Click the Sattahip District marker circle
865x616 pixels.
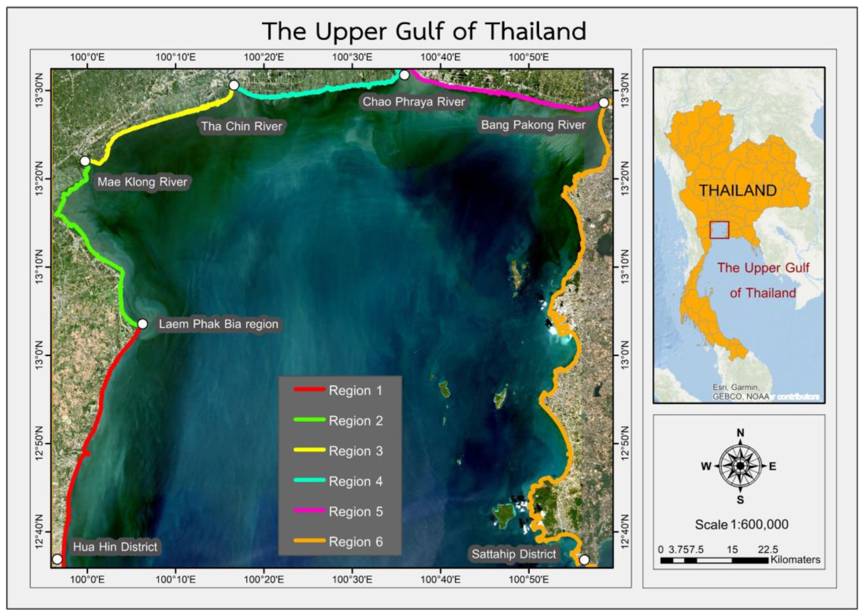click(x=584, y=560)
